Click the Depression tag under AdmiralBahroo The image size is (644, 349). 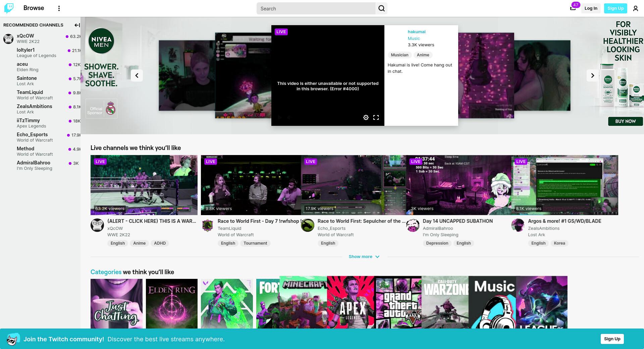tap(437, 243)
